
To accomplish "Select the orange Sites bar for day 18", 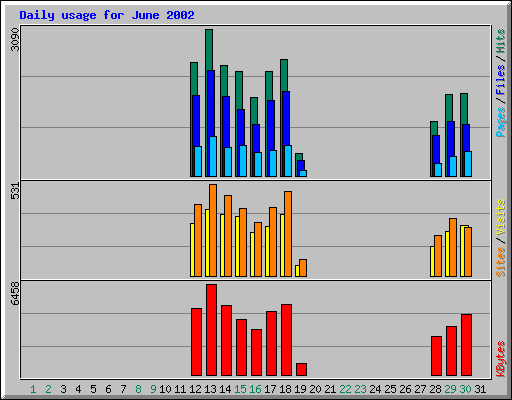I will point(288,234).
